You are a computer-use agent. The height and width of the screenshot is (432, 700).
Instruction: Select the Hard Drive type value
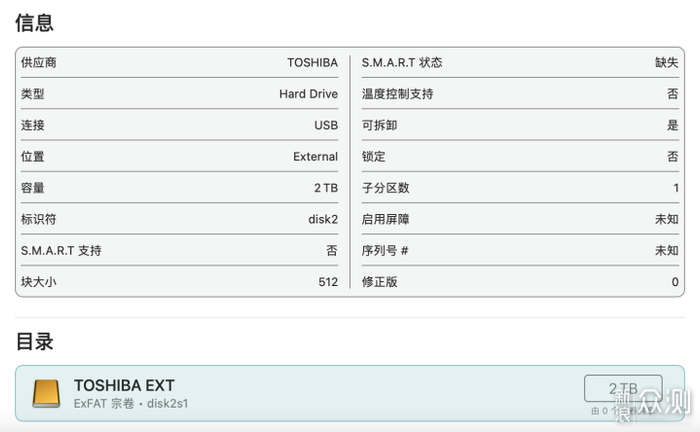click(x=308, y=94)
